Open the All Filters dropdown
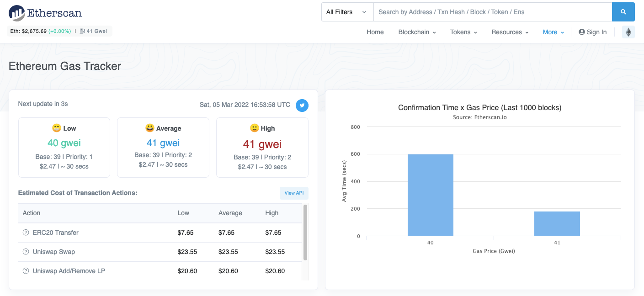644x296 pixels. tap(347, 12)
